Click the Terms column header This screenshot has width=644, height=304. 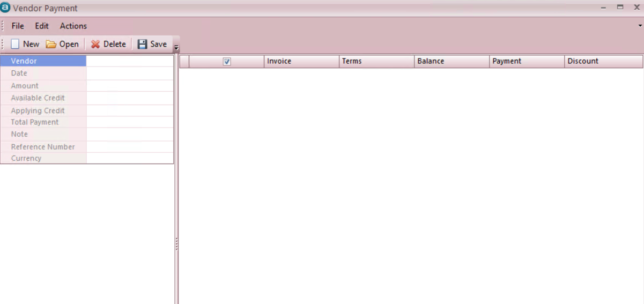[376, 61]
